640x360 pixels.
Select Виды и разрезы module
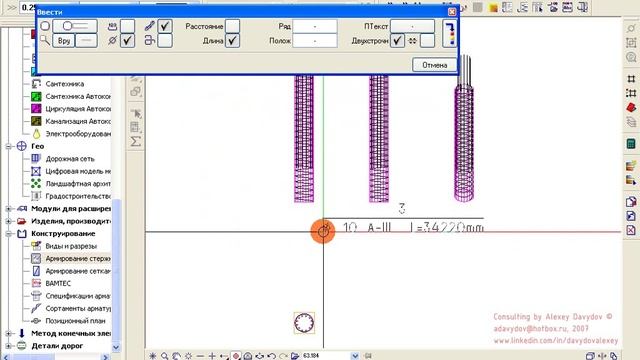71,246
